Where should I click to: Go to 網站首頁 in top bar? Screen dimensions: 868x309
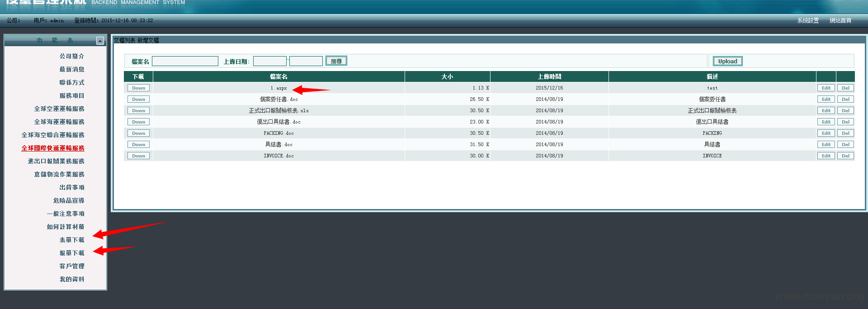click(x=840, y=21)
